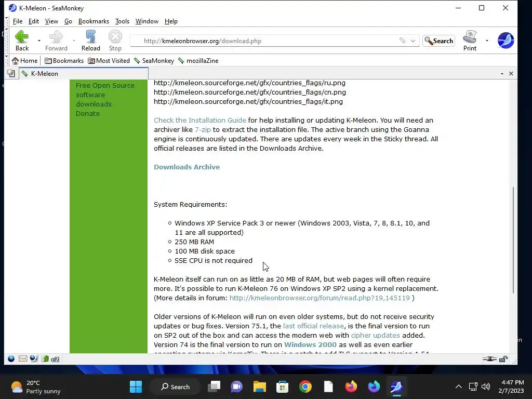The height and width of the screenshot is (399, 532).
Task: Open Task View on the taskbar
Action: (x=214, y=387)
